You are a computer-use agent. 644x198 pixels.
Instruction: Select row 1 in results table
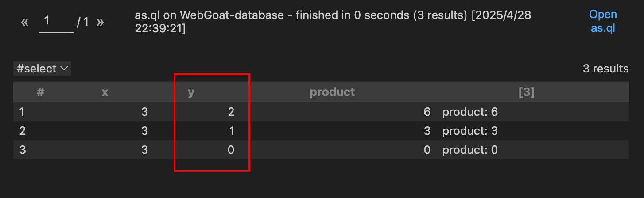click(321, 112)
